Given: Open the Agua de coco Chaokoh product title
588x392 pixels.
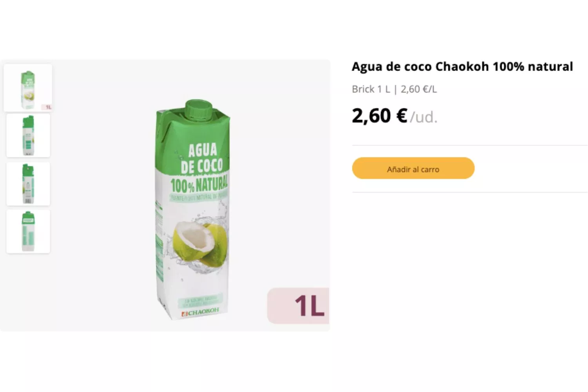Looking at the screenshot, I should tap(462, 67).
